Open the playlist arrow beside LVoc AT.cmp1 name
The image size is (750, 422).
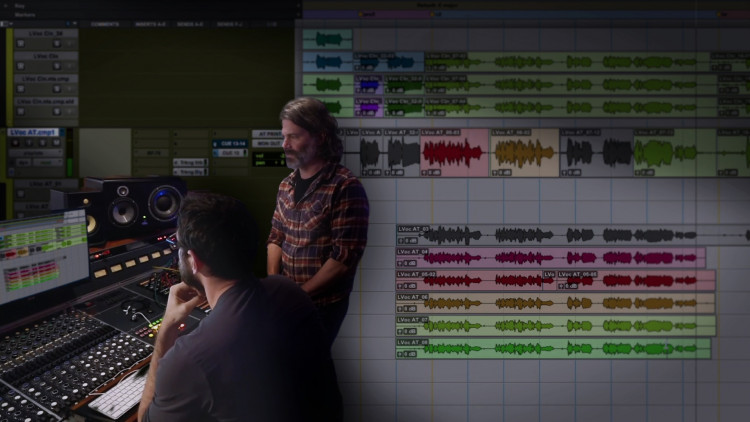pos(62,132)
